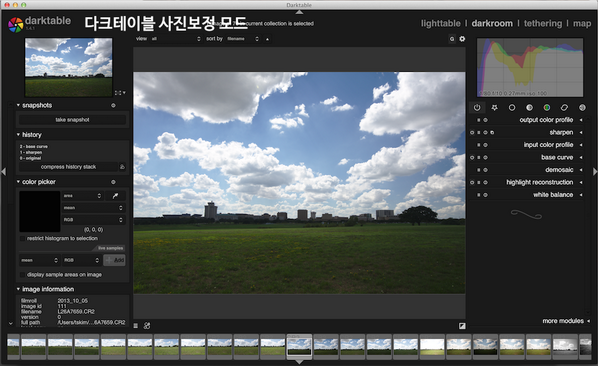Select history item '2 - base curve'
The height and width of the screenshot is (366, 598).
point(34,147)
